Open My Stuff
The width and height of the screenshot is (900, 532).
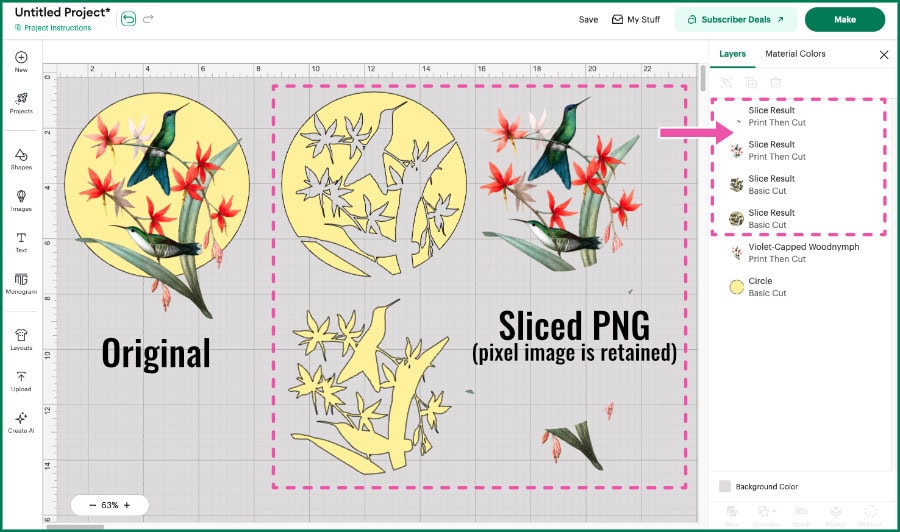click(636, 20)
